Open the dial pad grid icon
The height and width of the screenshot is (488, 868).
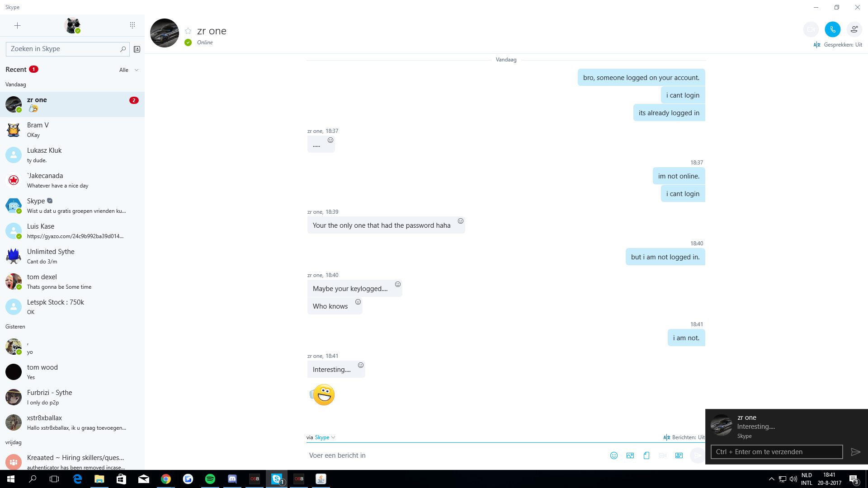(132, 25)
